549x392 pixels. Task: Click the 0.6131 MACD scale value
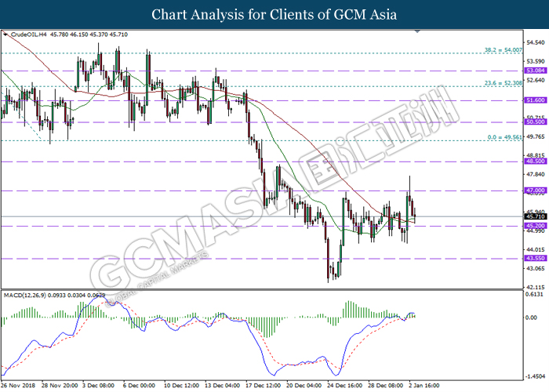click(535, 295)
